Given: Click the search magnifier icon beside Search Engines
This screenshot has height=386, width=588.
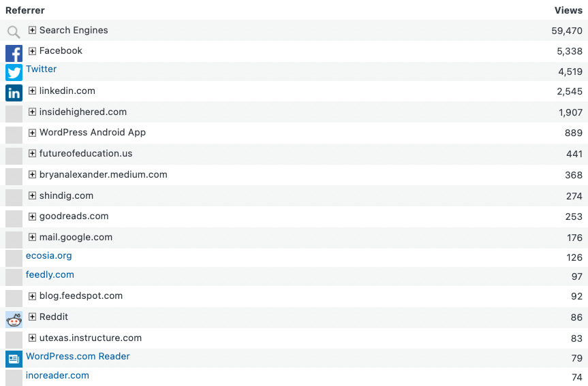Looking at the screenshot, I should tap(14, 32).
